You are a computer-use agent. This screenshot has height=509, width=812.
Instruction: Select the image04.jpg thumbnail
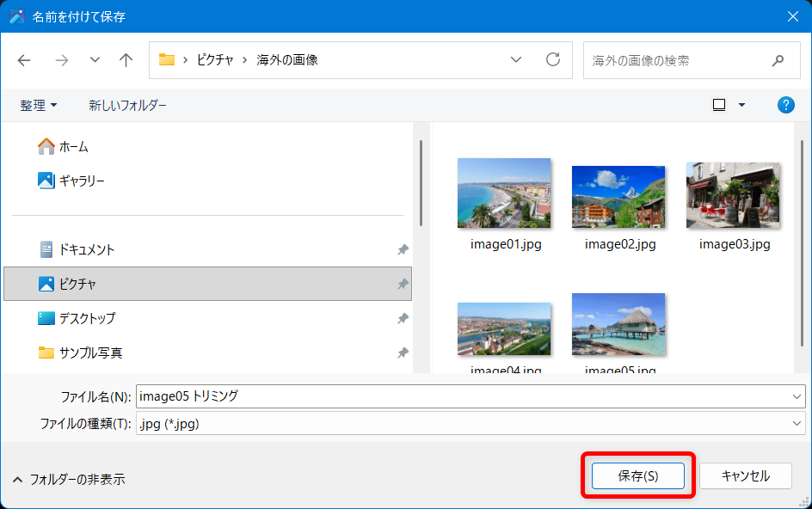(x=504, y=328)
